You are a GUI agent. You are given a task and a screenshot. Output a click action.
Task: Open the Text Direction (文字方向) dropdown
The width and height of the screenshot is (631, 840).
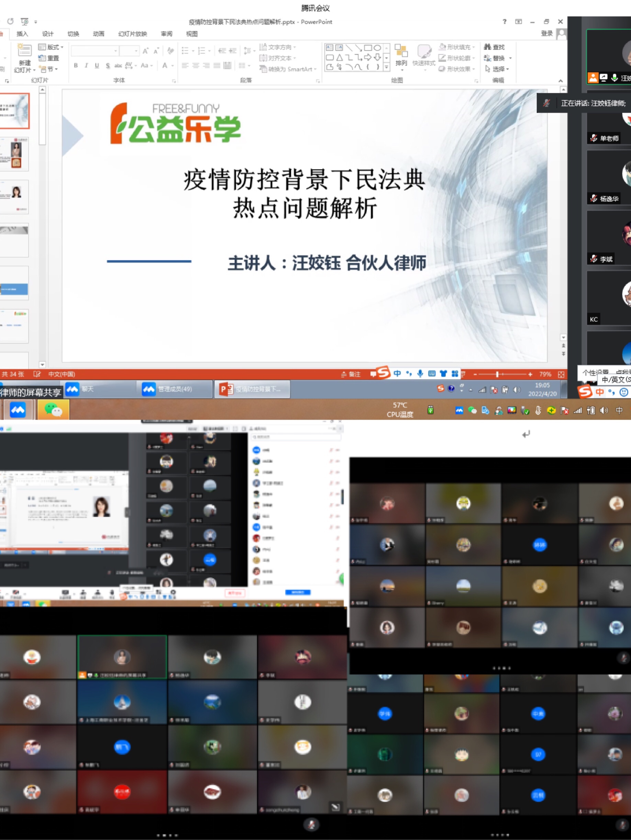pos(277,47)
